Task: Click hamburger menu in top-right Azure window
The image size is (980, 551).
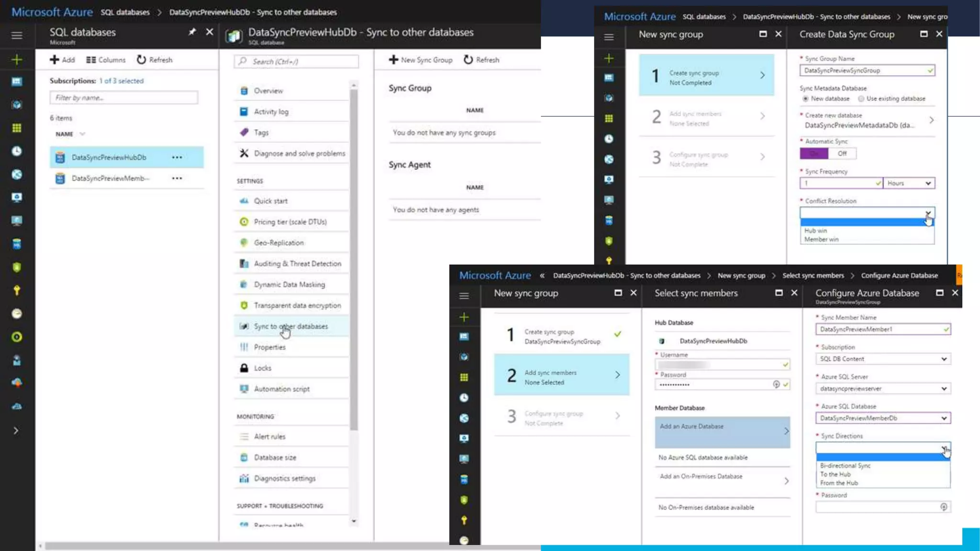Action: point(609,37)
